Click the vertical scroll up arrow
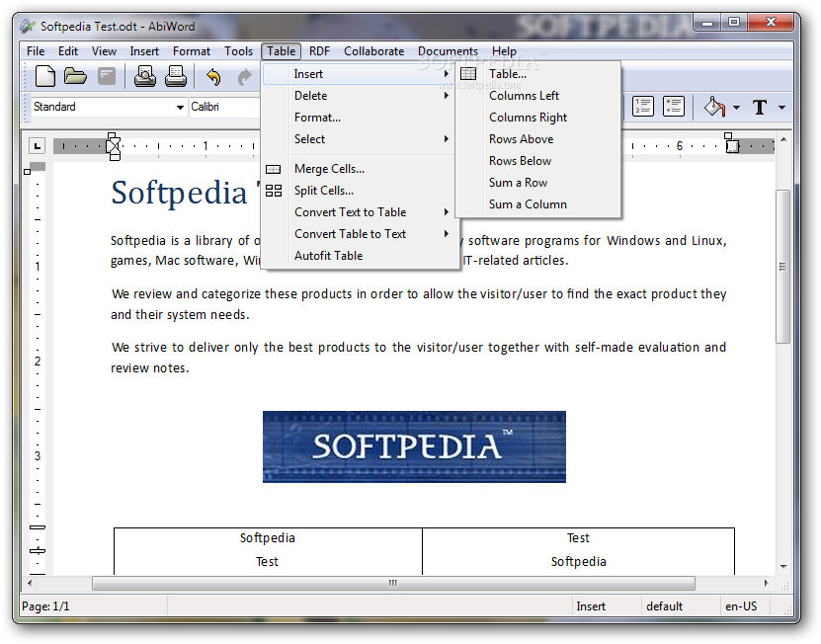 pyautogui.click(x=783, y=139)
